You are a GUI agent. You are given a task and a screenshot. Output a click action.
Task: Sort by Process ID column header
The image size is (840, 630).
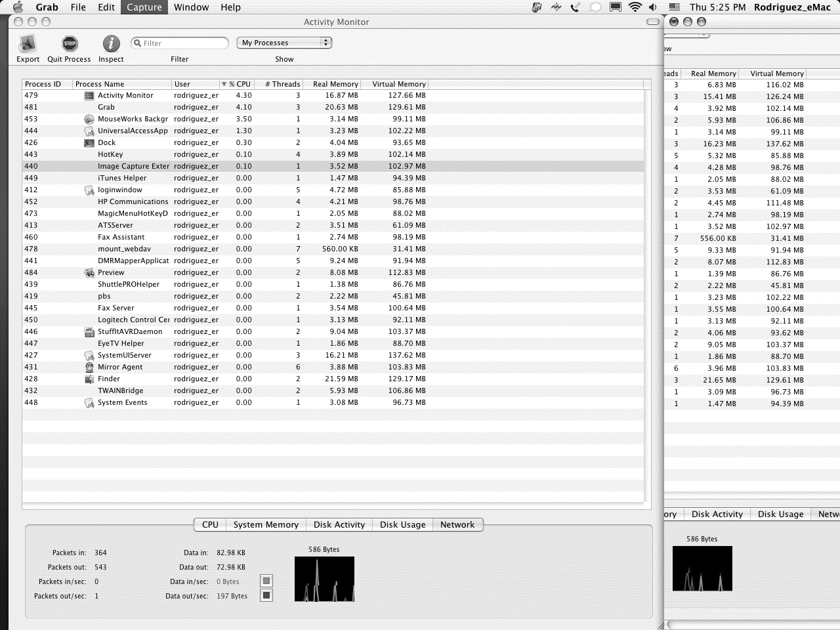[x=47, y=84]
